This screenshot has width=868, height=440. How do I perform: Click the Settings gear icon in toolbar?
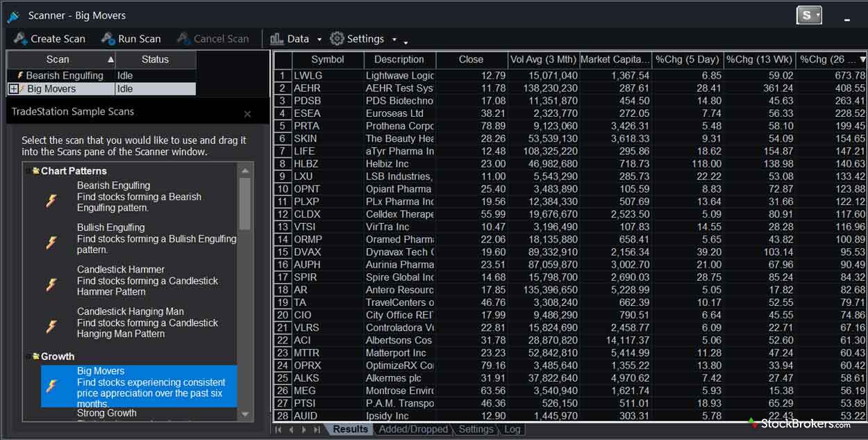[x=337, y=39]
